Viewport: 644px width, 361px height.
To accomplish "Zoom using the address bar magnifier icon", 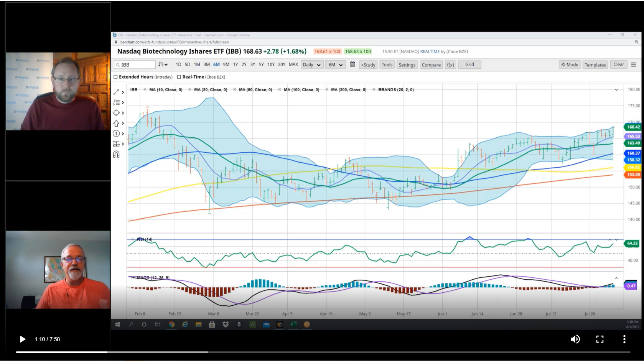I will point(636,42).
